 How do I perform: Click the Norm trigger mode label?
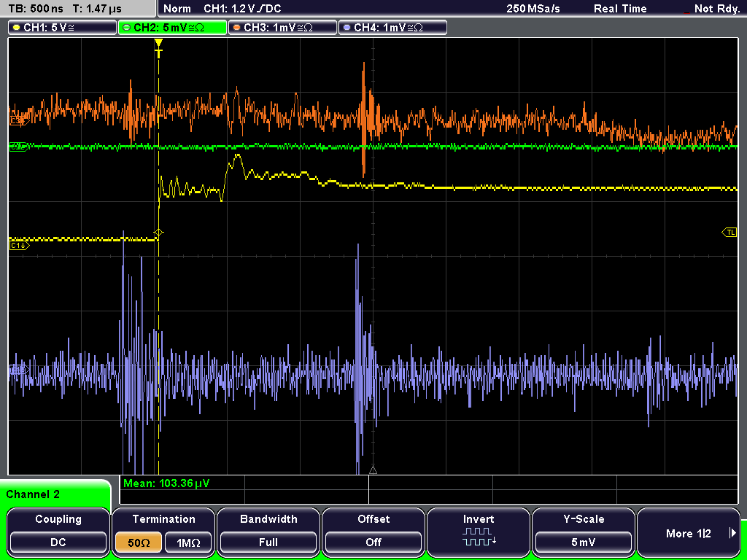(177, 9)
